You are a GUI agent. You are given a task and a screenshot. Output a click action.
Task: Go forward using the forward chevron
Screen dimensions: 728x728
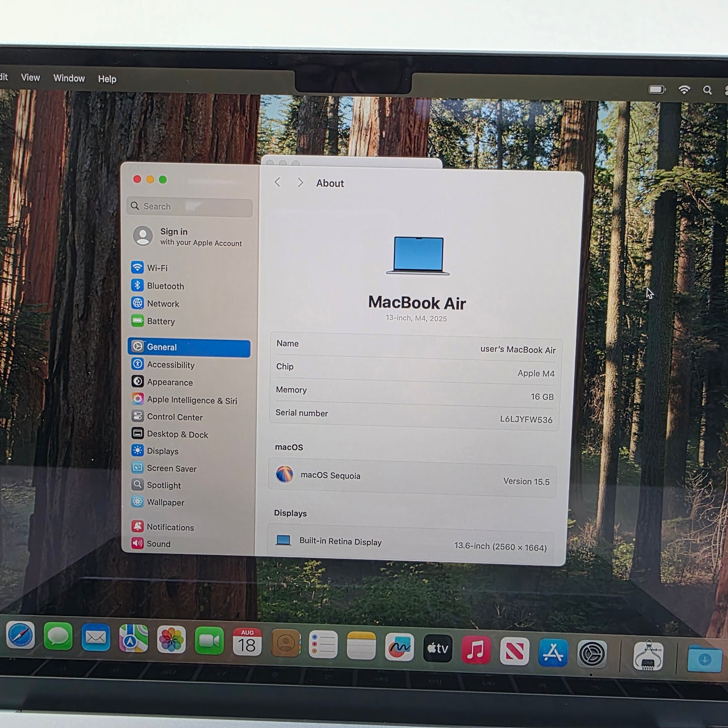tap(300, 182)
